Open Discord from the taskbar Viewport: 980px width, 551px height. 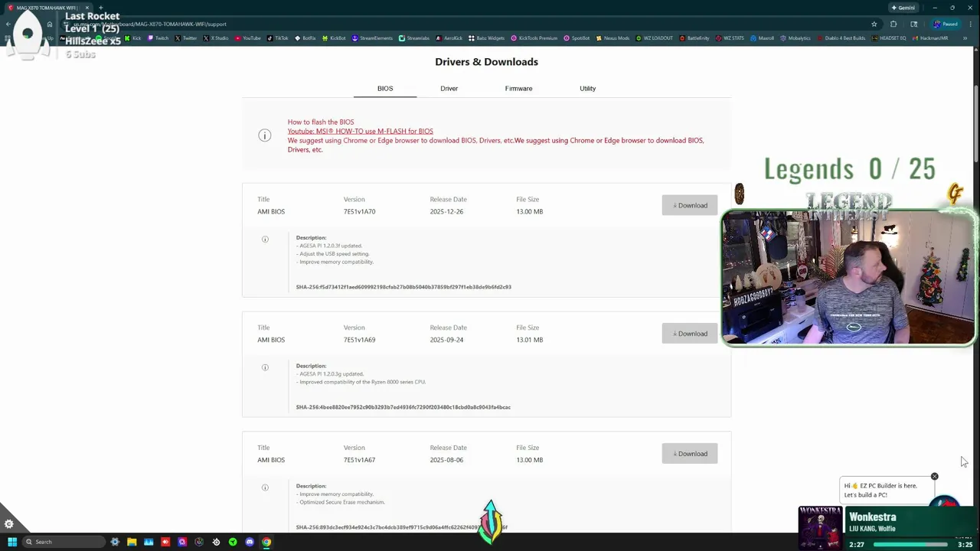pos(250,542)
